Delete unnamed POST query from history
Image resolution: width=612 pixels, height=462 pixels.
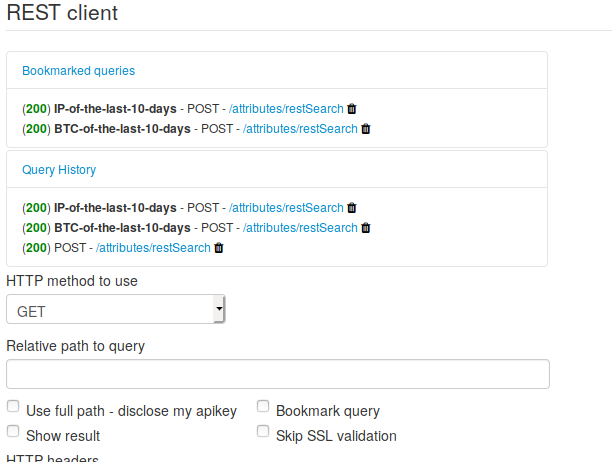(218, 248)
